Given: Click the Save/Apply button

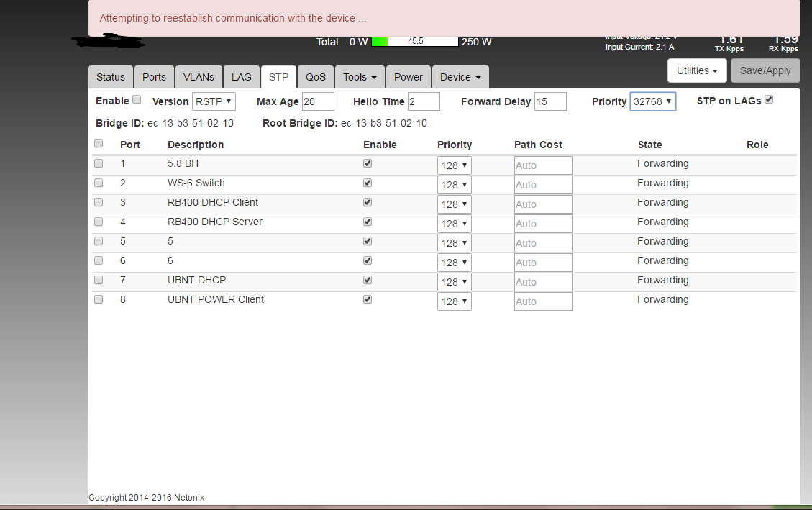Looking at the screenshot, I should (765, 70).
